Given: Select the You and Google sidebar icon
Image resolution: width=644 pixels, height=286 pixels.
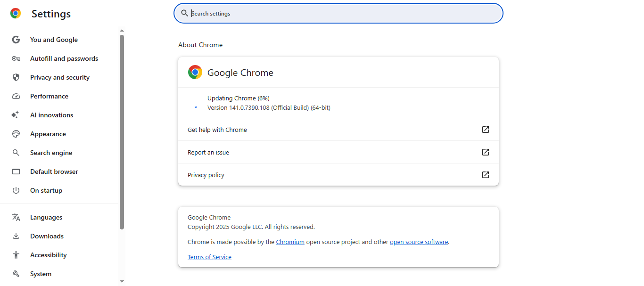Looking at the screenshot, I should pos(17,40).
